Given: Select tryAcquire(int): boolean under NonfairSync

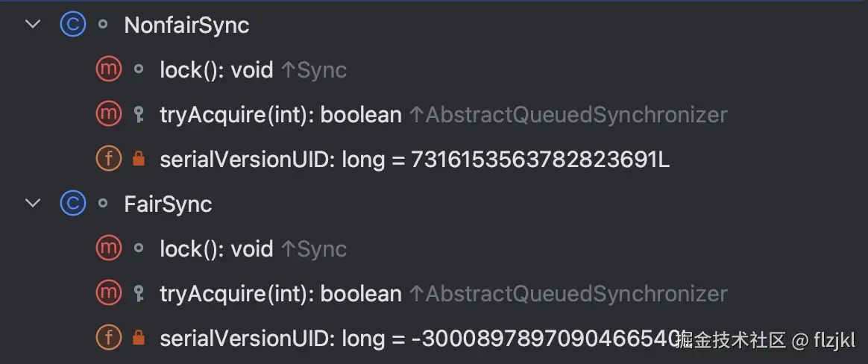Looking at the screenshot, I should (280, 115).
